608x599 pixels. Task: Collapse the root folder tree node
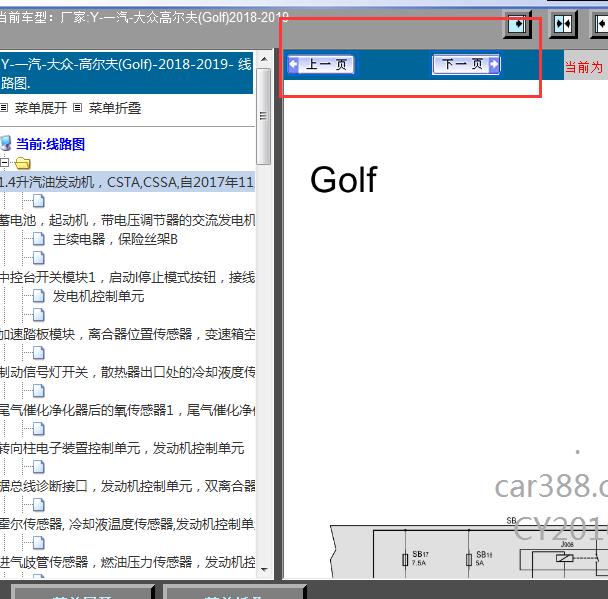pyautogui.click(x=4, y=162)
